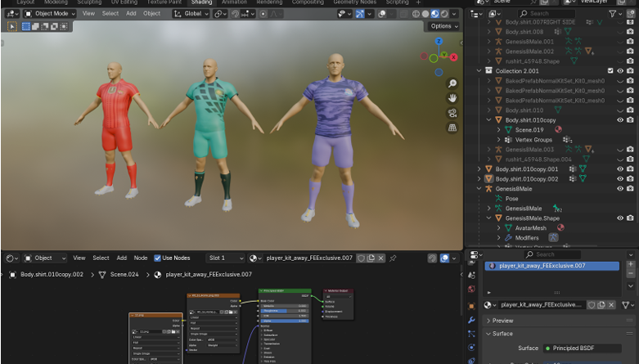Switch to Geometry Nodes workspace tab
This screenshot has width=639, height=364.
pyautogui.click(x=354, y=2)
